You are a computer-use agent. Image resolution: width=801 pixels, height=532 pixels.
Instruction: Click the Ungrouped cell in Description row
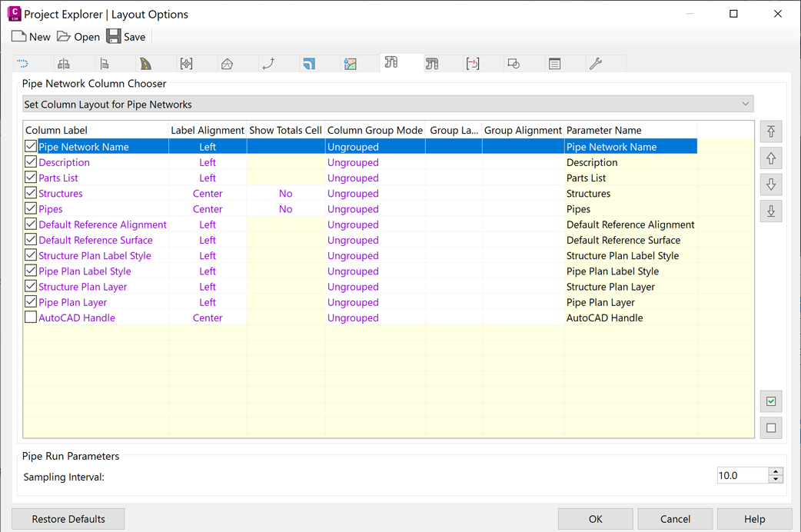[375, 162]
